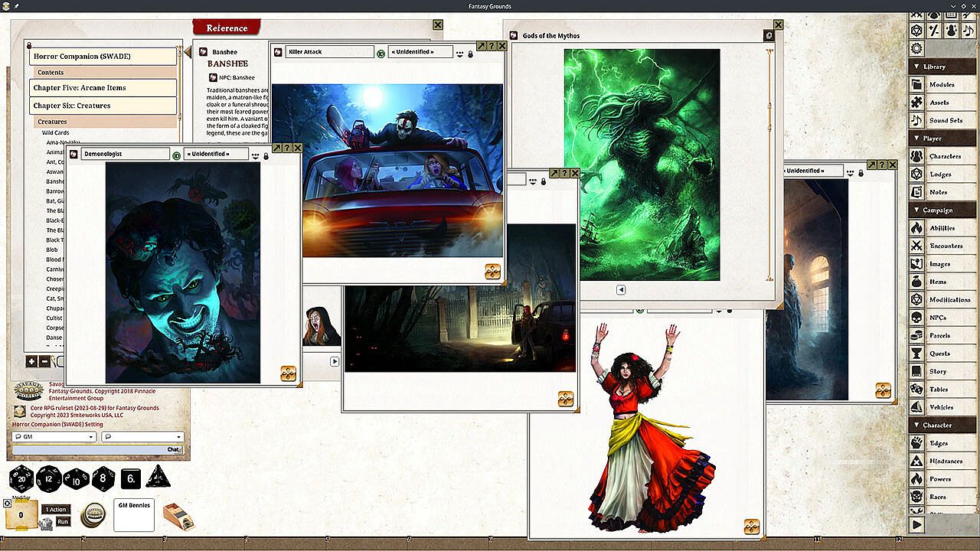Pick the d12 die
980x551 pixels.
click(x=48, y=479)
